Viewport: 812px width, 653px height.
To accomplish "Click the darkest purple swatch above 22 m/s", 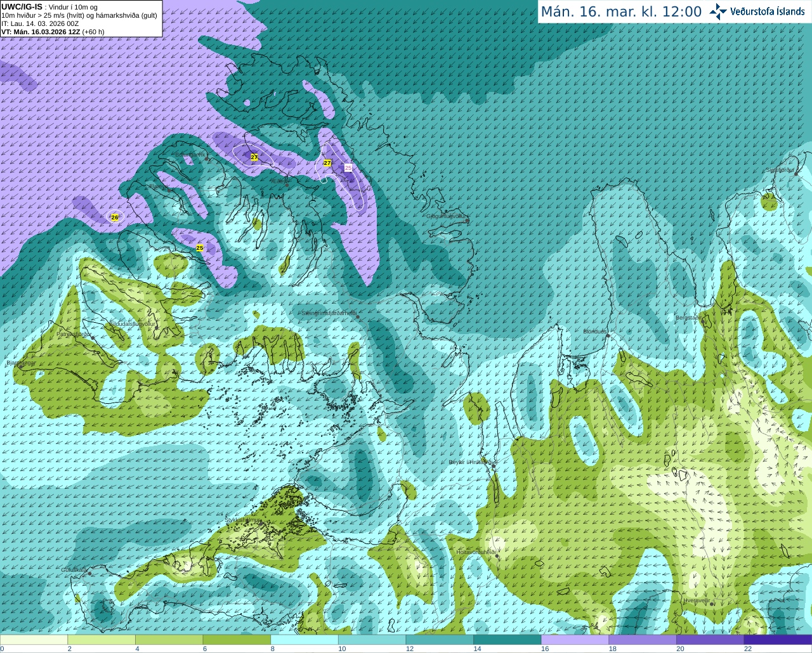I will 778,640.
